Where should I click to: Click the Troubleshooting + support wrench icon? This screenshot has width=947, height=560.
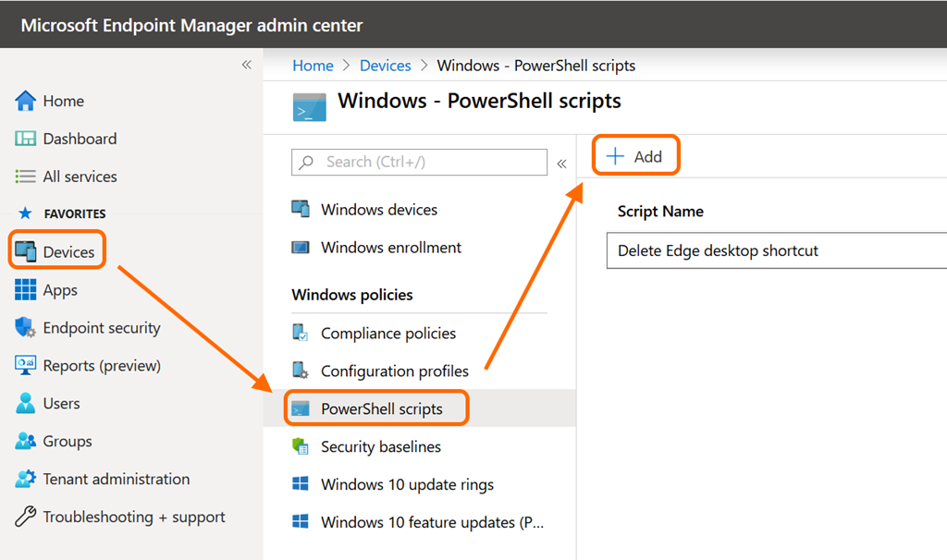click(26, 517)
